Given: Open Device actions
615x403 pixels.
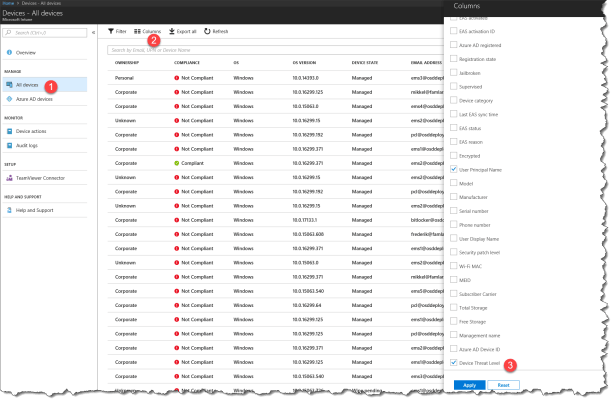Looking at the screenshot, I should tap(45, 131).
